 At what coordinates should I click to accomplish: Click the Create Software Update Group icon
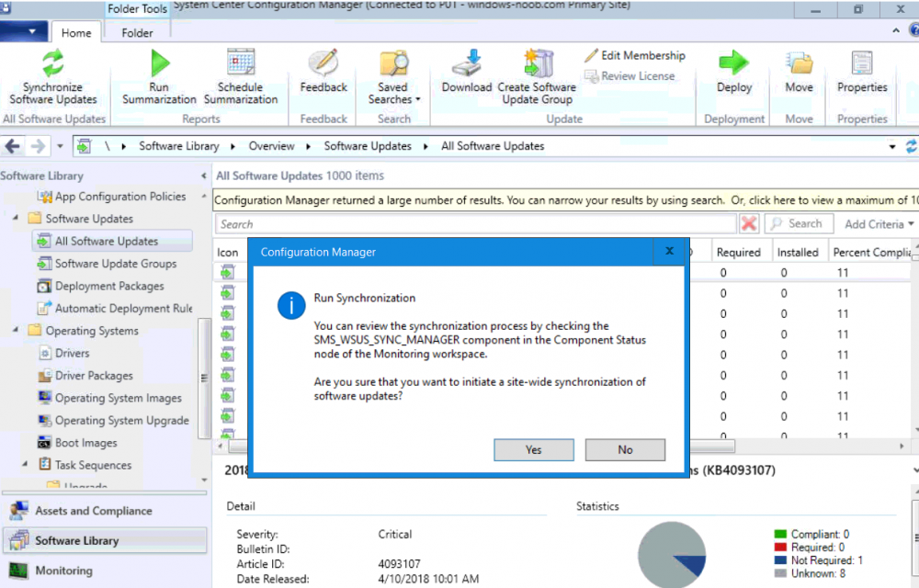click(x=538, y=63)
